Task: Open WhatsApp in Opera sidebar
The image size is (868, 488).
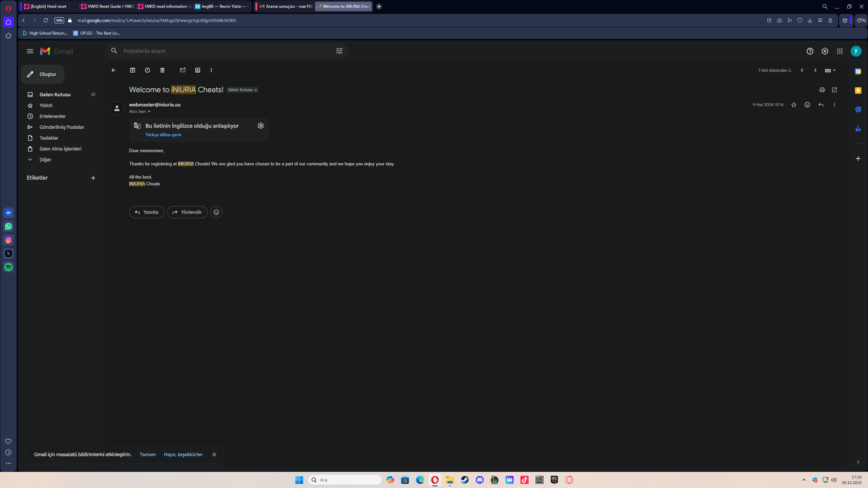Action: pos(8,226)
